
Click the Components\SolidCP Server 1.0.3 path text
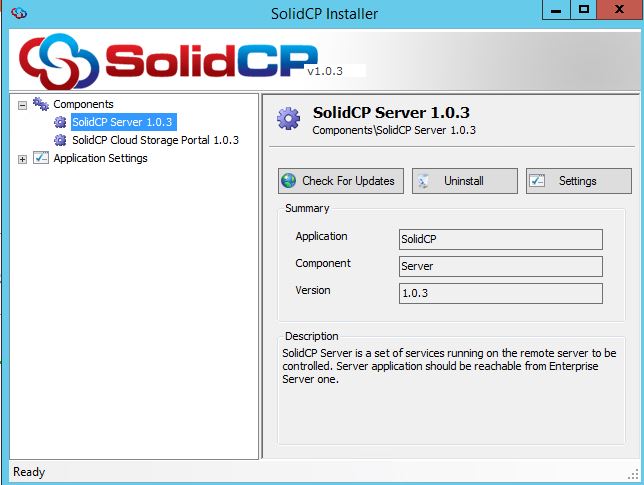click(394, 130)
